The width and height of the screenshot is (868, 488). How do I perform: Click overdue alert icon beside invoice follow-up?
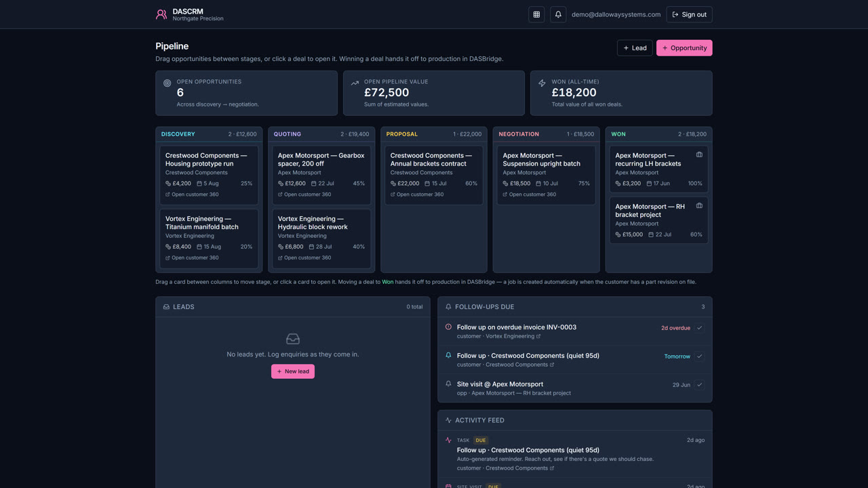pyautogui.click(x=448, y=327)
